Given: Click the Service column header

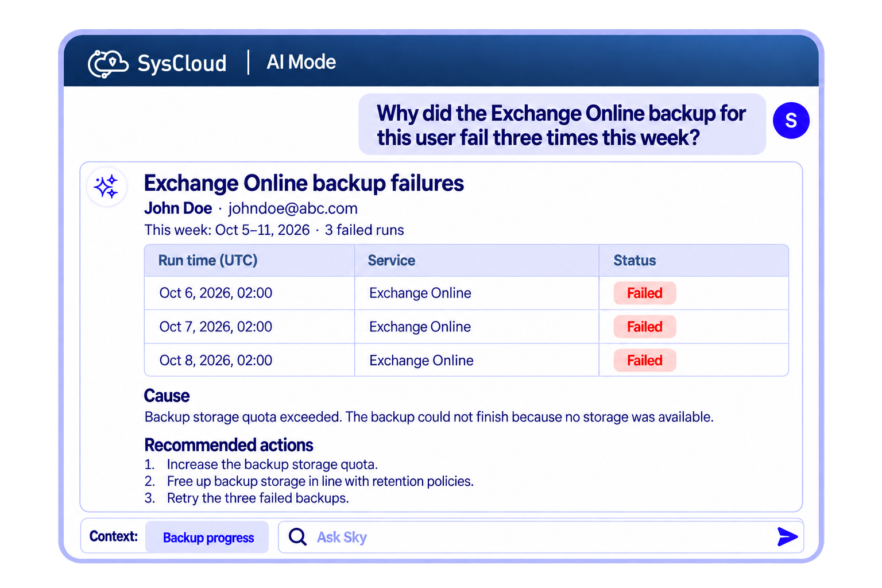Looking at the screenshot, I should point(392,261).
